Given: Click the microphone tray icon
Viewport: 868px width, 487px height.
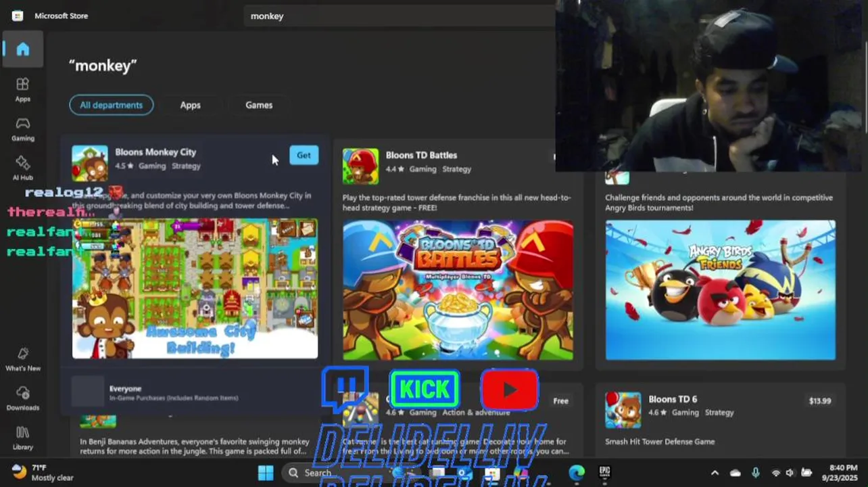Looking at the screenshot, I should coord(756,473).
